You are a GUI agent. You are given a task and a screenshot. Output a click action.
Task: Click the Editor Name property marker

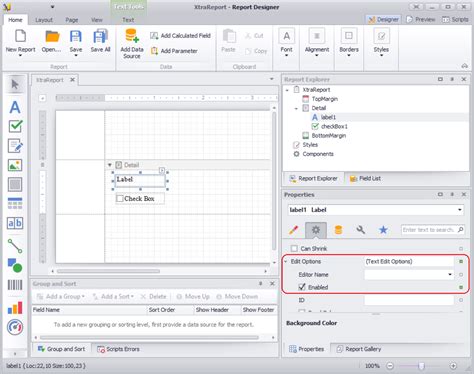point(461,274)
